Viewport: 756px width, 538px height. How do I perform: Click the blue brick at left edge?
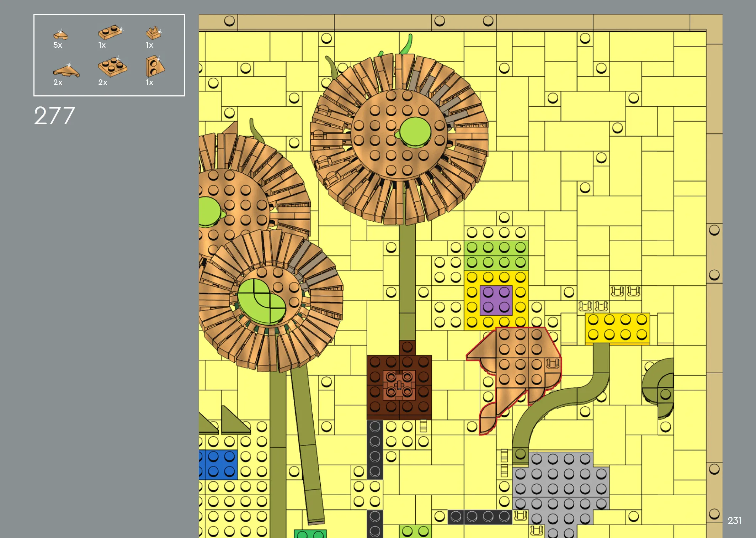[218, 464]
